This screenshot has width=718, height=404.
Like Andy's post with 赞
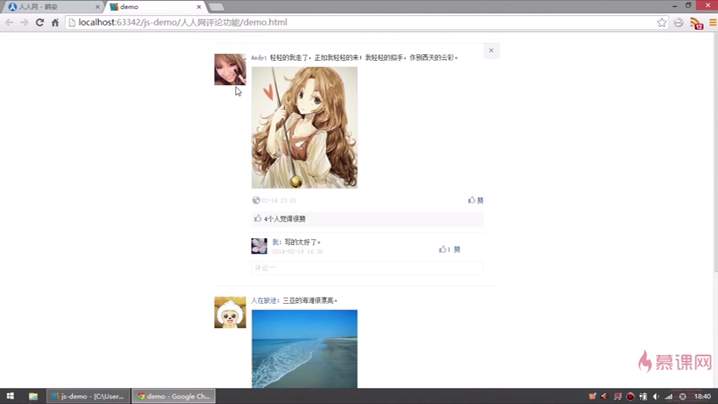(476, 200)
